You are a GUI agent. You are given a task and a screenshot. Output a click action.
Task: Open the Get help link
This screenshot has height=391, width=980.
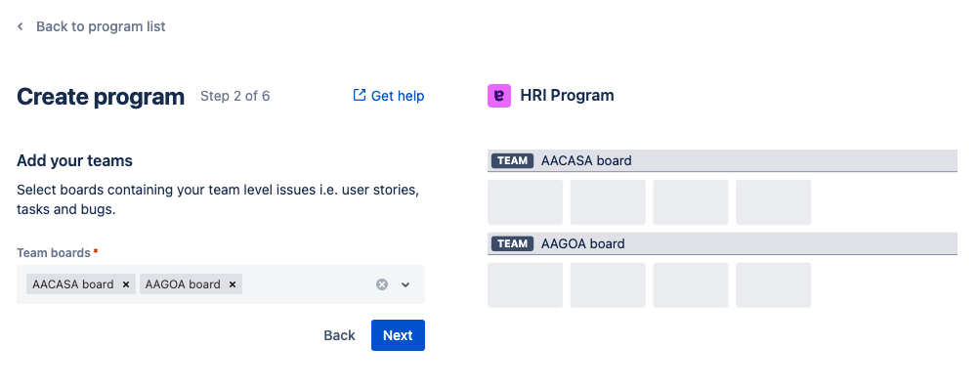(397, 96)
